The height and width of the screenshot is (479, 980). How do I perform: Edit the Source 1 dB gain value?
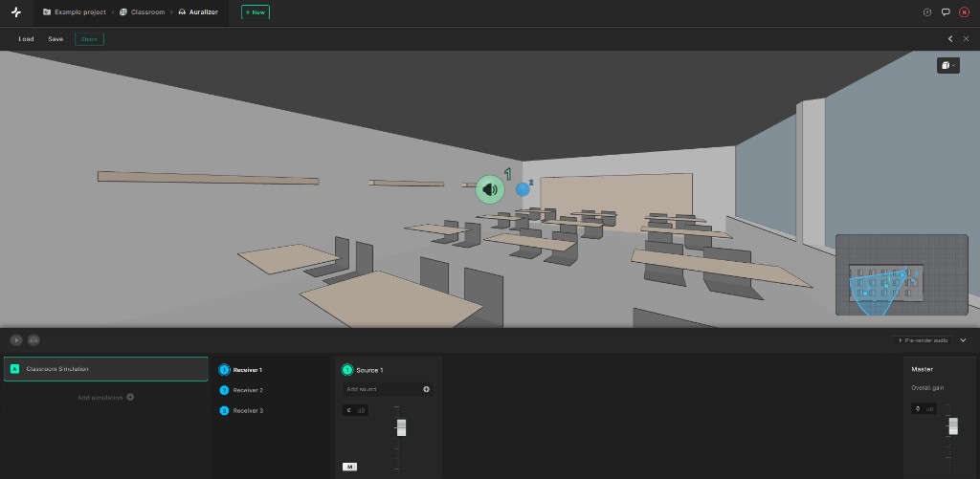(355, 410)
